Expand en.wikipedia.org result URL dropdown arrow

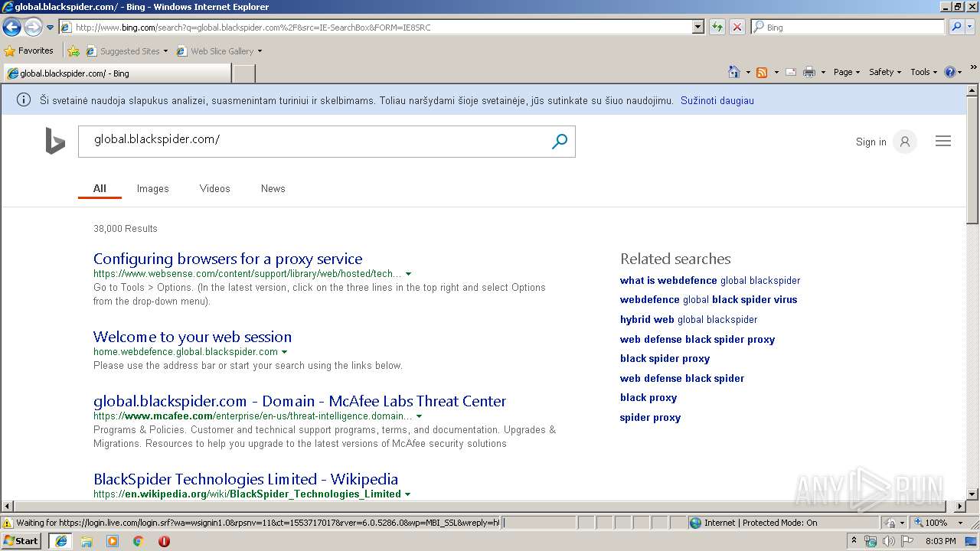407,494
